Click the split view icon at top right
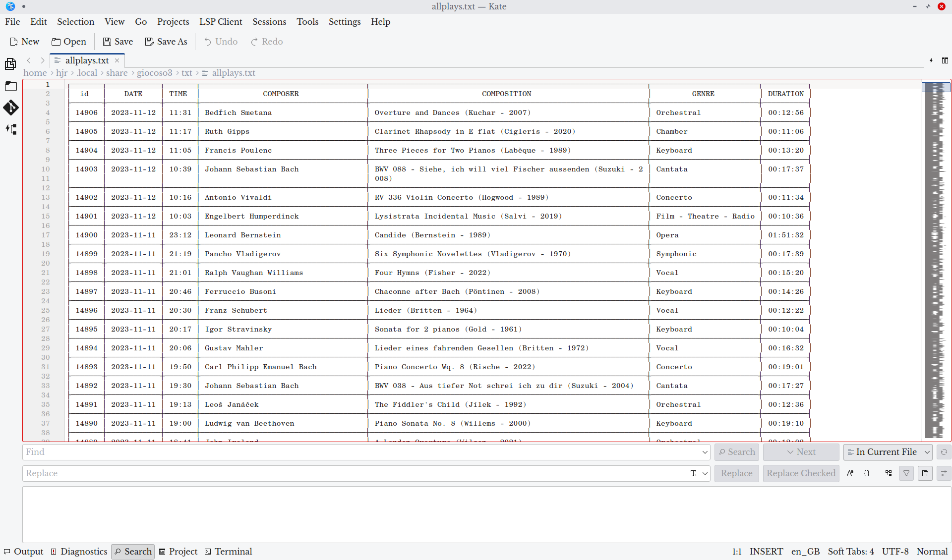Viewport: 952px width, 560px height. pos(945,60)
